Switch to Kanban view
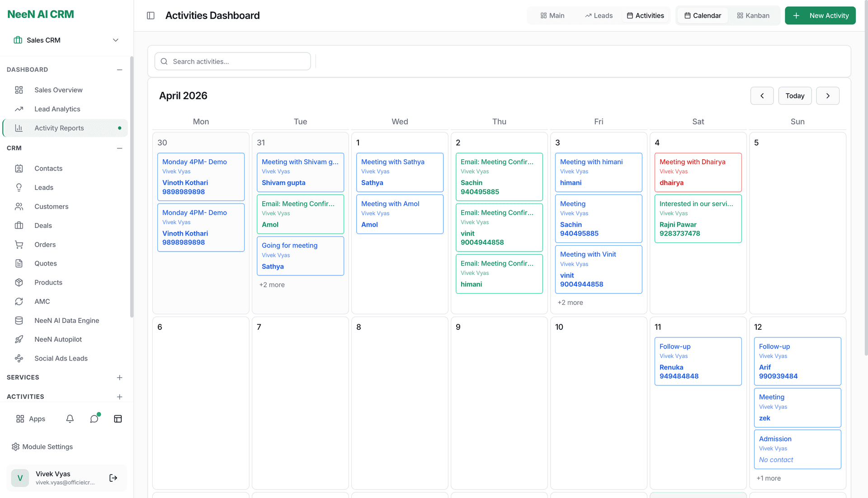This screenshot has width=868, height=498. 753,16
